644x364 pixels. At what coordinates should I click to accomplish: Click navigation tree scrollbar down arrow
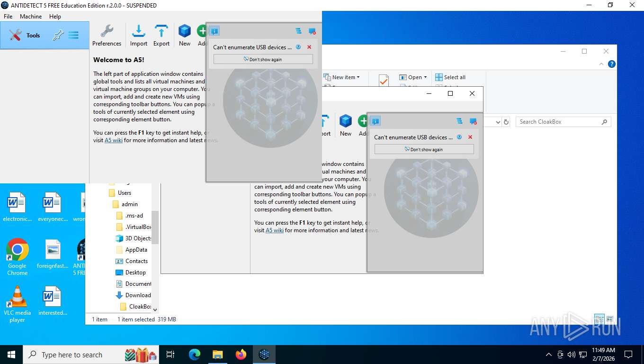coord(155,309)
